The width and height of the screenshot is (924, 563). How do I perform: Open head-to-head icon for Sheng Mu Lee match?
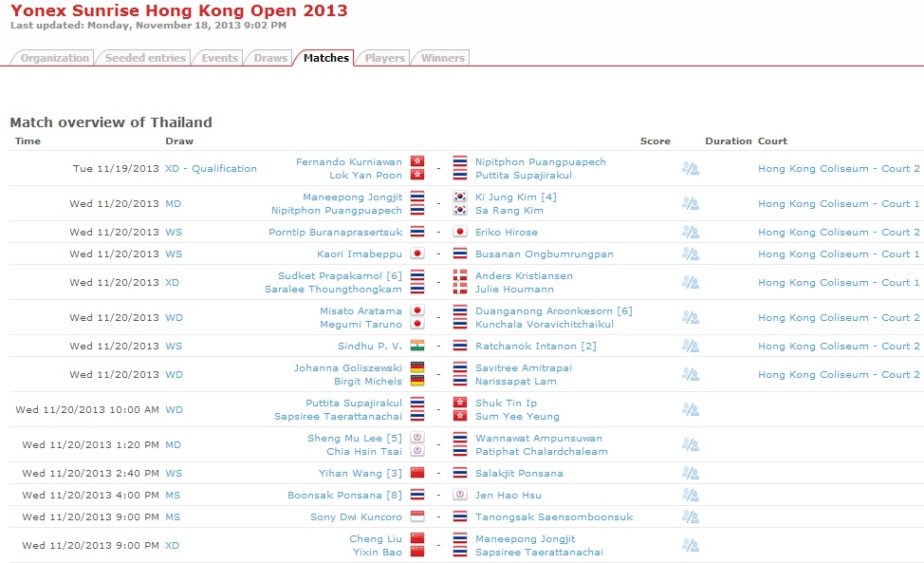click(x=690, y=445)
